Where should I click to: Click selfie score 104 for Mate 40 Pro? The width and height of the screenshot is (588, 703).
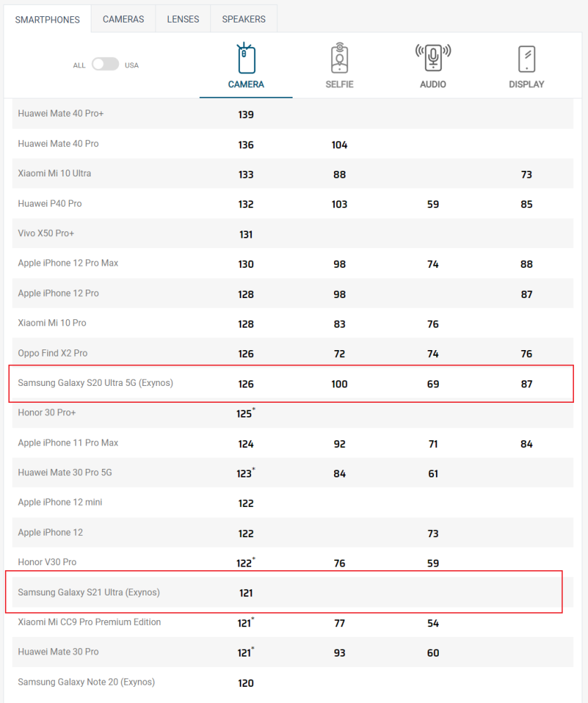pos(340,145)
